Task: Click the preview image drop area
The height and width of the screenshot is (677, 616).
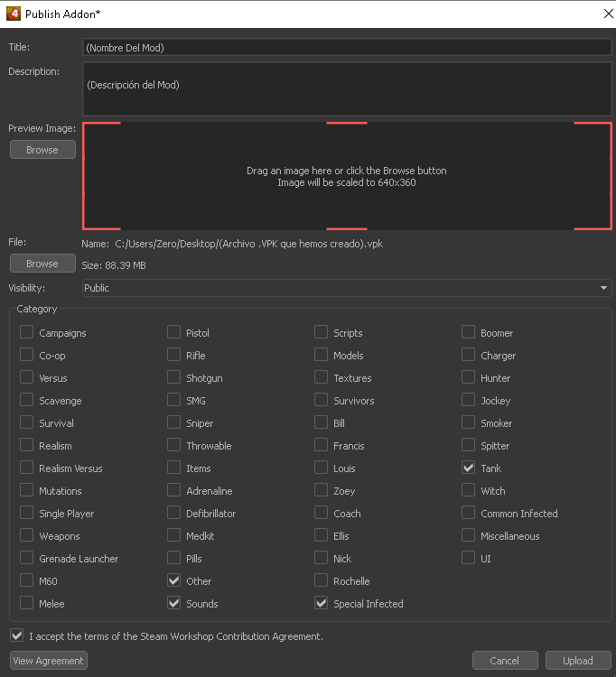Action: [346, 176]
